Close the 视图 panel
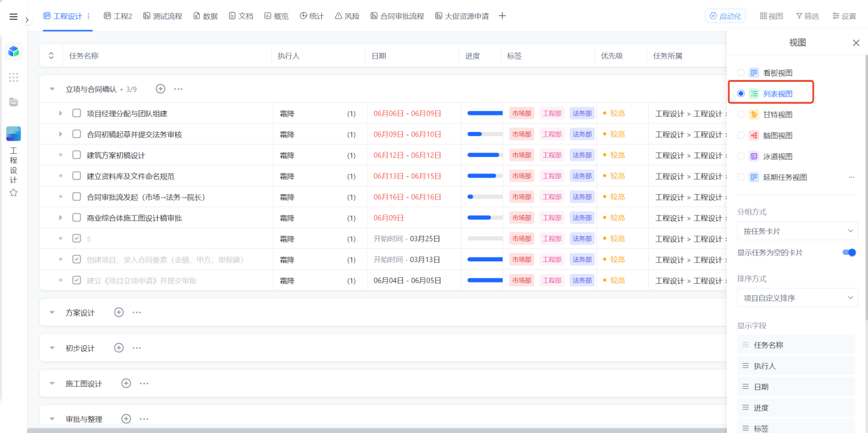 (856, 43)
